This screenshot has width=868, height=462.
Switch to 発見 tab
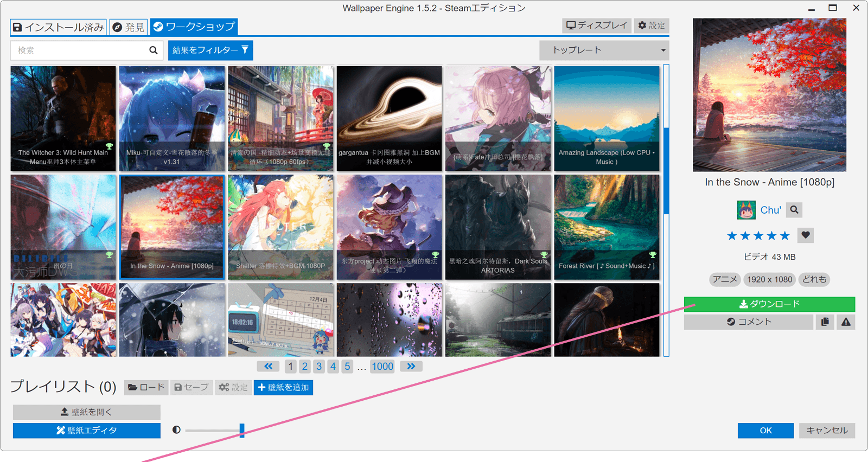click(129, 27)
